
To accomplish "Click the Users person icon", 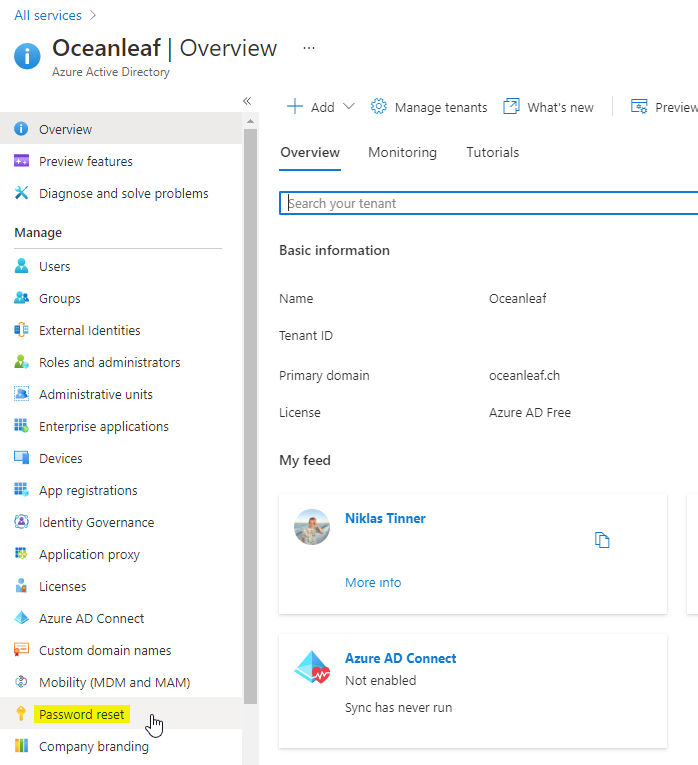I will tap(21, 266).
